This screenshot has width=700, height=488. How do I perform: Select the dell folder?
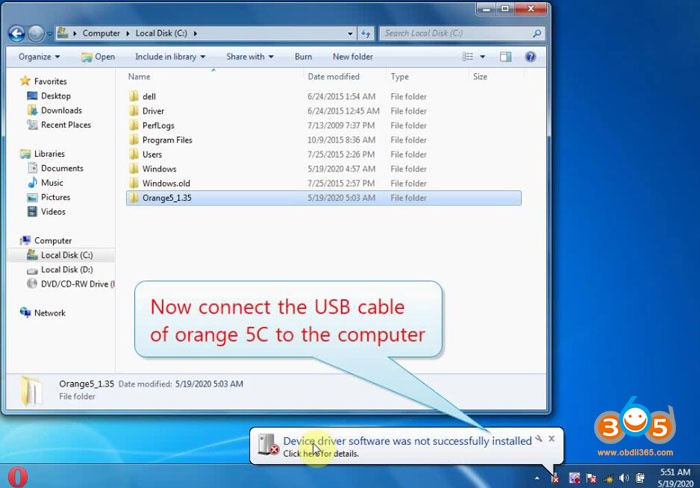pyautogui.click(x=324, y=96)
